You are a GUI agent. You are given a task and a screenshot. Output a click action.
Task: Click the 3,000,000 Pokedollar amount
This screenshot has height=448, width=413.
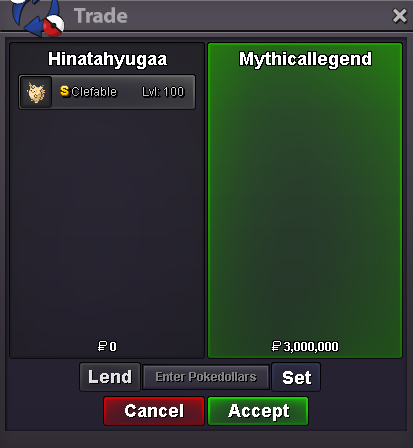(x=311, y=346)
